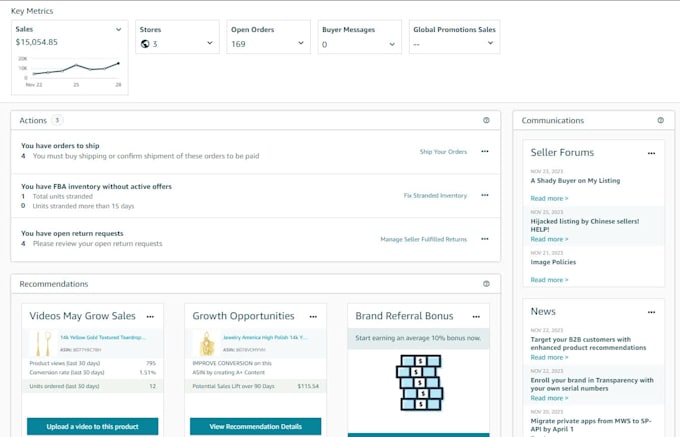Screen dimensions: 680x437
Task: Click the globe icon in Stores
Action: (x=145, y=44)
